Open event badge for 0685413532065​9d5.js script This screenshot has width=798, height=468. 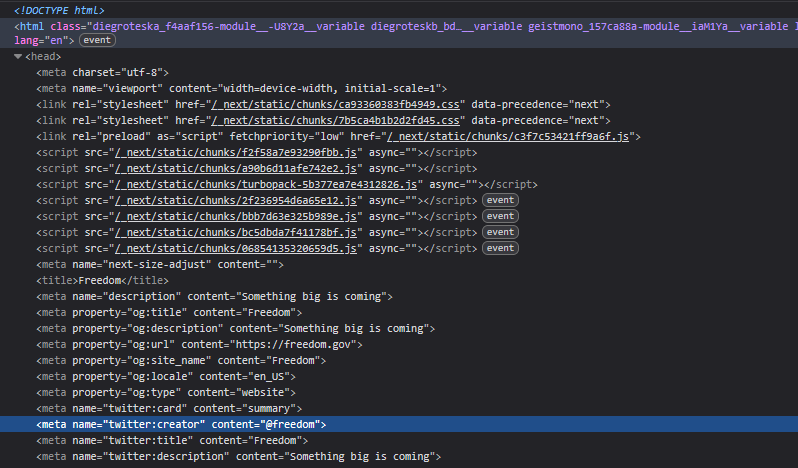coord(500,248)
